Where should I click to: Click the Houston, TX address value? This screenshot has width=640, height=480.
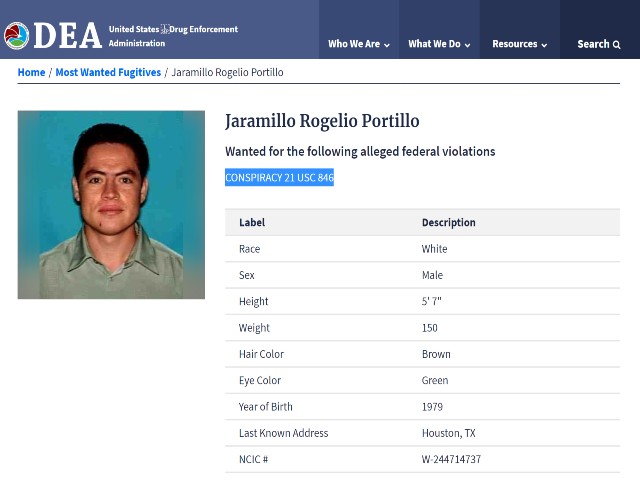(x=449, y=433)
